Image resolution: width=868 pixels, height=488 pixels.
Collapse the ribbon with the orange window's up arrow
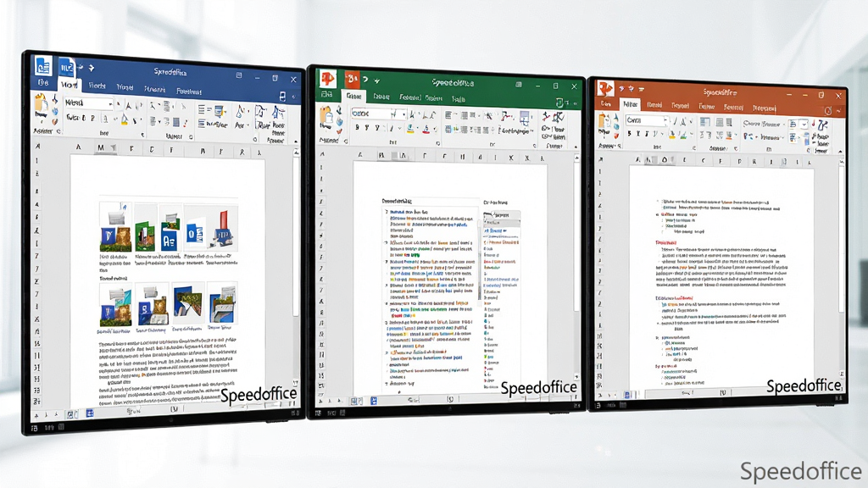pyautogui.click(x=840, y=151)
